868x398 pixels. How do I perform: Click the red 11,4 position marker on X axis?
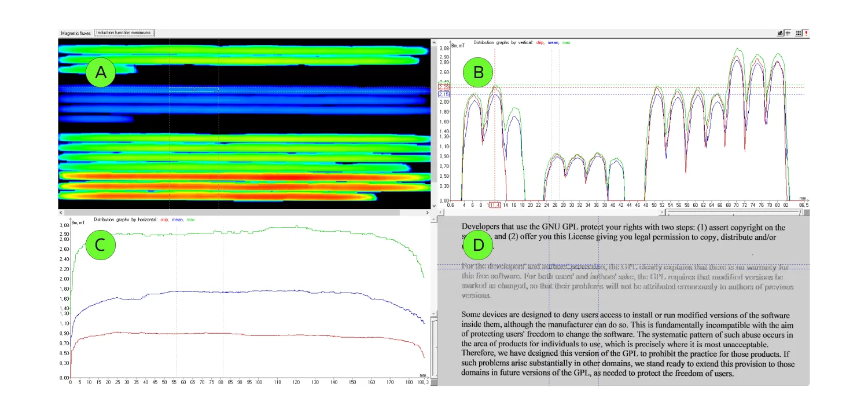(495, 205)
